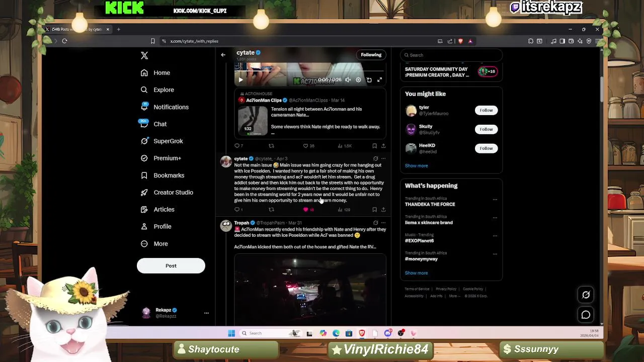The image size is (644, 362).
Task: Bookmark cytate's Apr 3 post
Action: click(x=374, y=210)
